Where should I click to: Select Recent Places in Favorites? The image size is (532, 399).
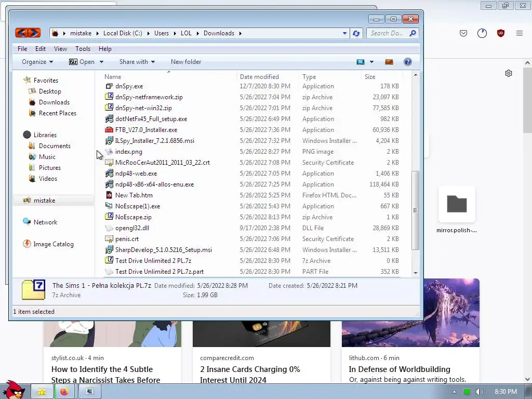(x=57, y=113)
